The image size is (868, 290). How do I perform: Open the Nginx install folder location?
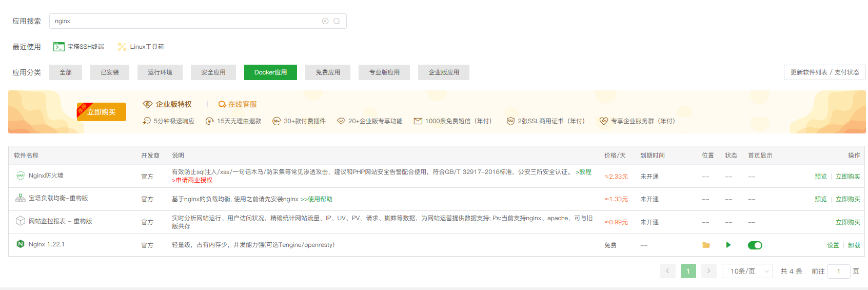point(706,245)
